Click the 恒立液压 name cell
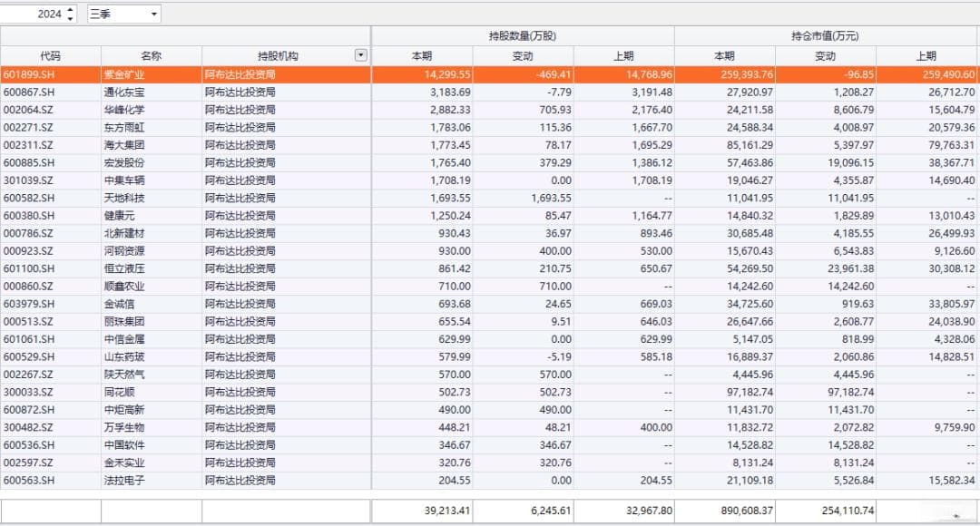Screen dimensions: 980x526 [x=152, y=268]
